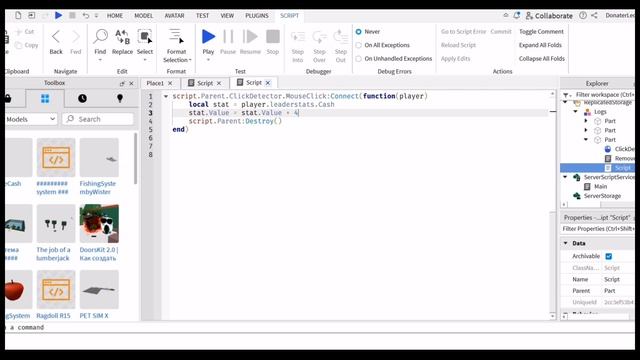Viewport: 640px width, 360px height.
Task: Open the Find dropdown arrow
Action: (100, 60)
